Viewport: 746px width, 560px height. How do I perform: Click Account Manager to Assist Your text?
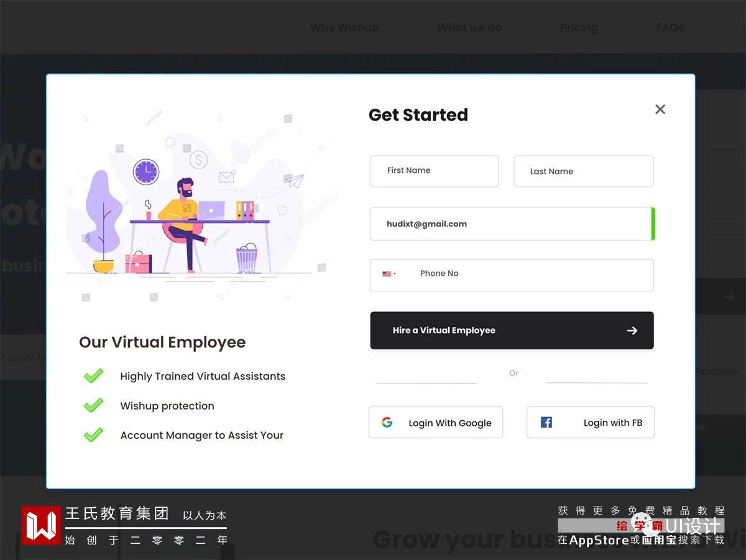point(202,435)
